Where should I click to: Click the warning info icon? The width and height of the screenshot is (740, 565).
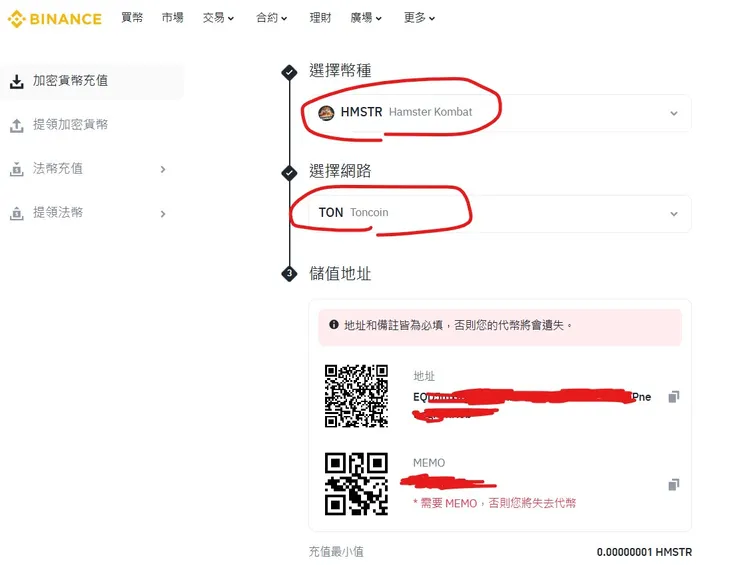(334, 325)
